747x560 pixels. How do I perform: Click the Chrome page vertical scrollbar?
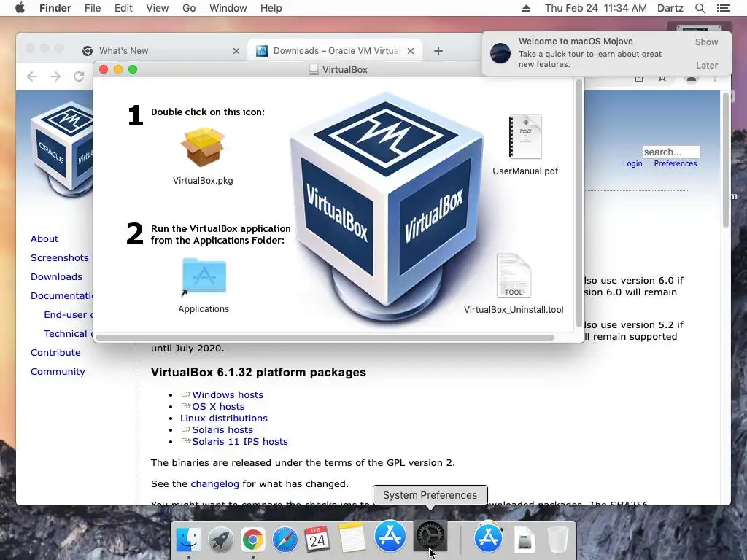coord(726,160)
